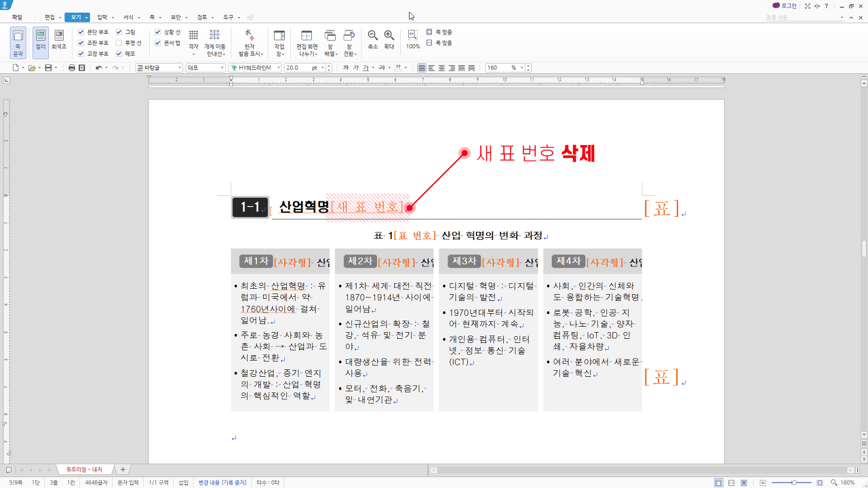Viewport: 868px width, 488px height.
Task: Click the lower 쪽 맞춤 button
Action: pyautogui.click(x=439, y=43)
